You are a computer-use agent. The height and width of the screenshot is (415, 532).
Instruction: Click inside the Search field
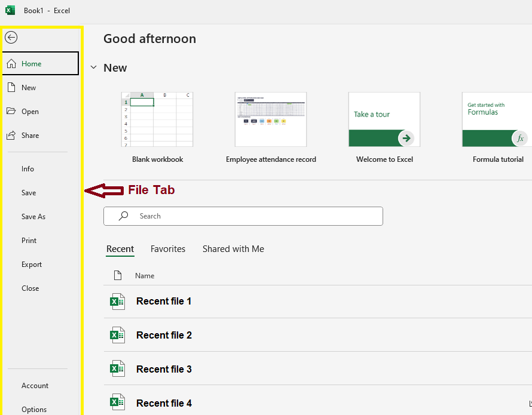[x=243, y=216]
